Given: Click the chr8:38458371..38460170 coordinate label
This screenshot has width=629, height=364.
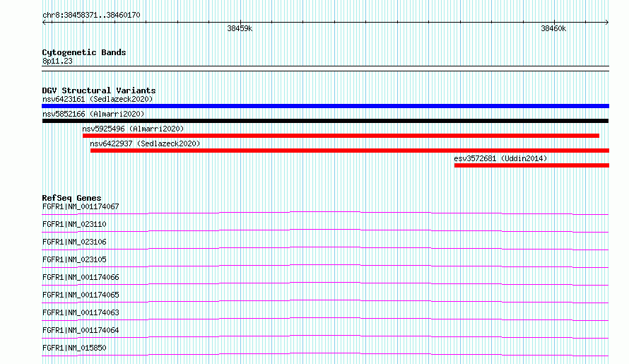Looking at the screenshot, I should coord(91,15).
